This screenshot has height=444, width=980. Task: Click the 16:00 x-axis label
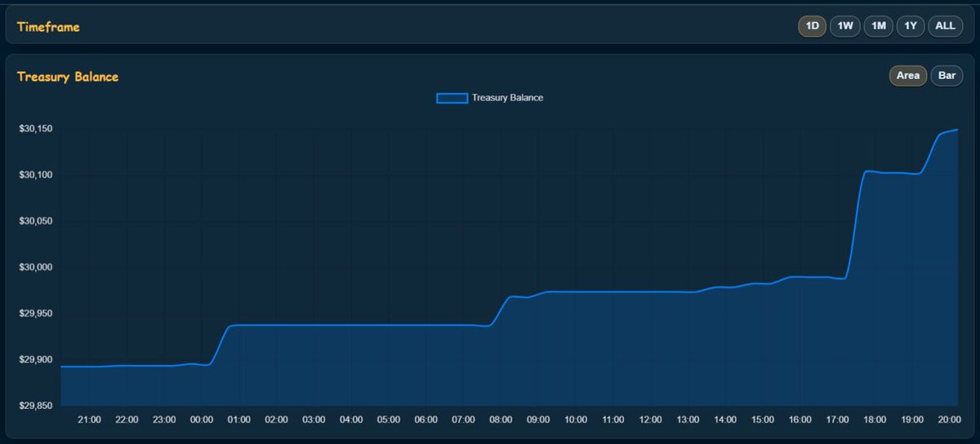[800, 420]
